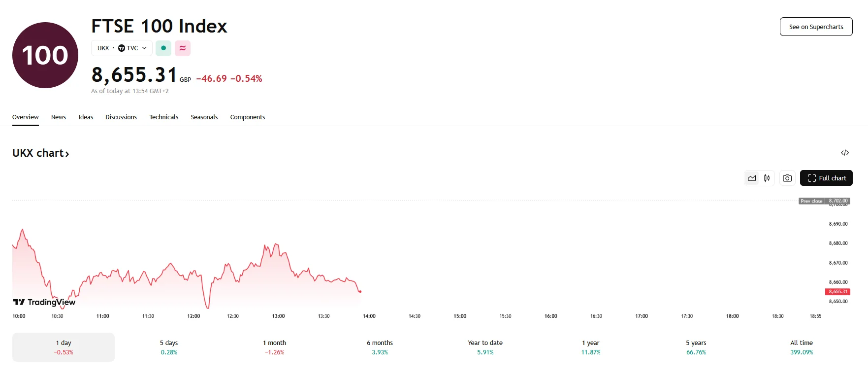Switch to the Components tab
Image resolution: width=868 pixels, height=380 pixels.
[248, 117]
